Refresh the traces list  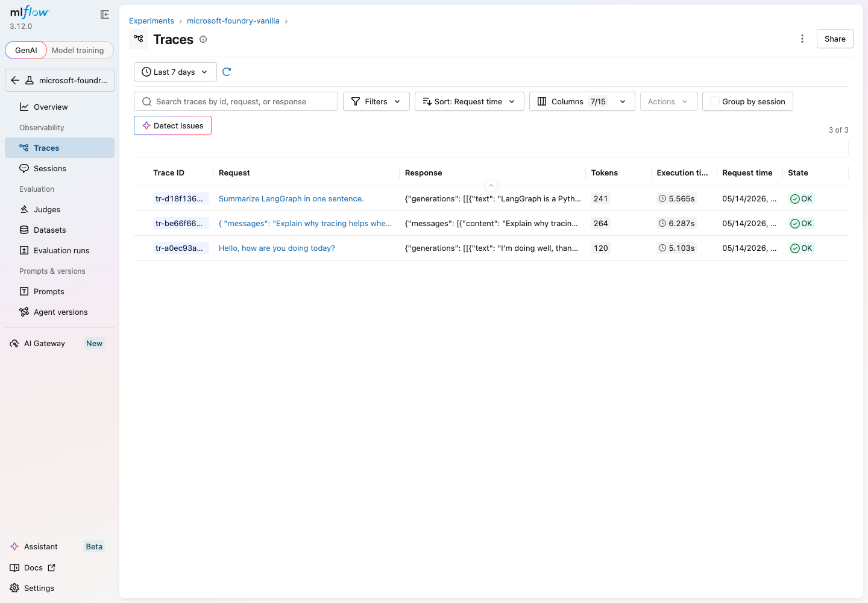pos(227,72)
